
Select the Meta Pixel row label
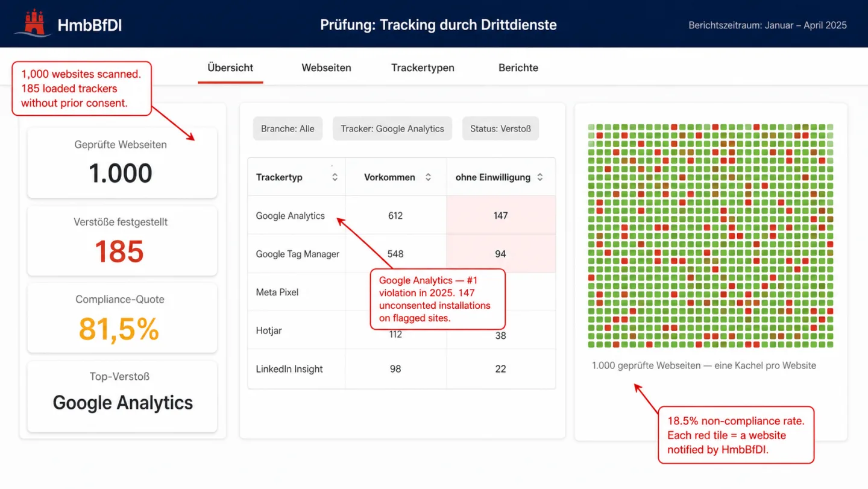[x=277, y=292]
